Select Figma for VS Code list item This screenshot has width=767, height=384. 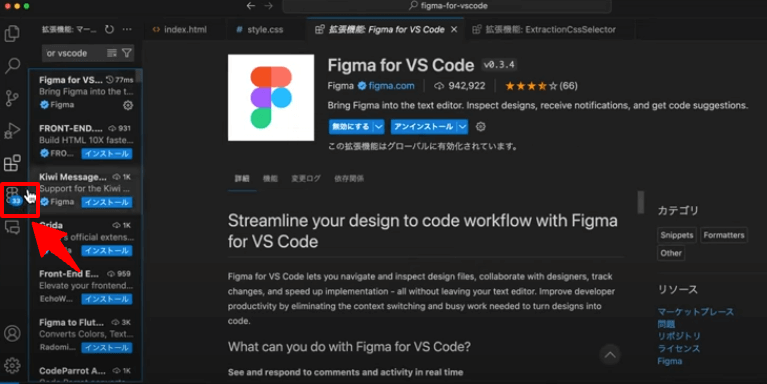86,92
